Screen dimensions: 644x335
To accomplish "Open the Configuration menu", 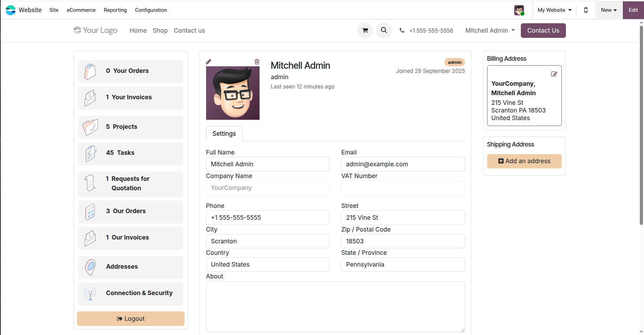I will coord(151,10).
